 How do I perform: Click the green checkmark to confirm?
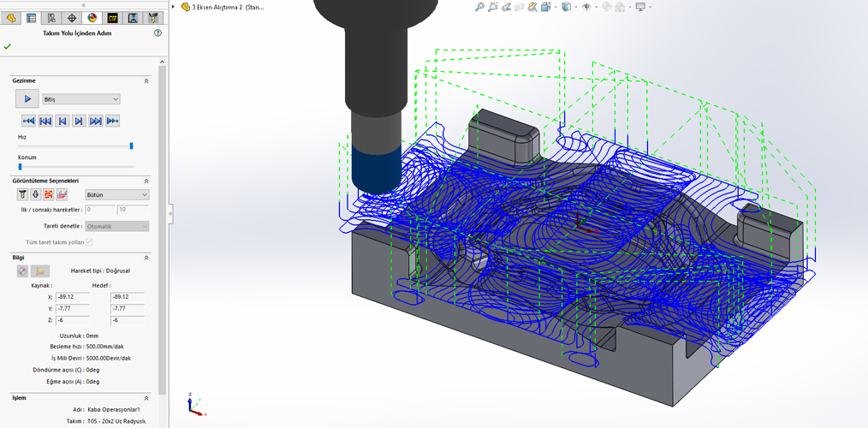pos(8,47)
